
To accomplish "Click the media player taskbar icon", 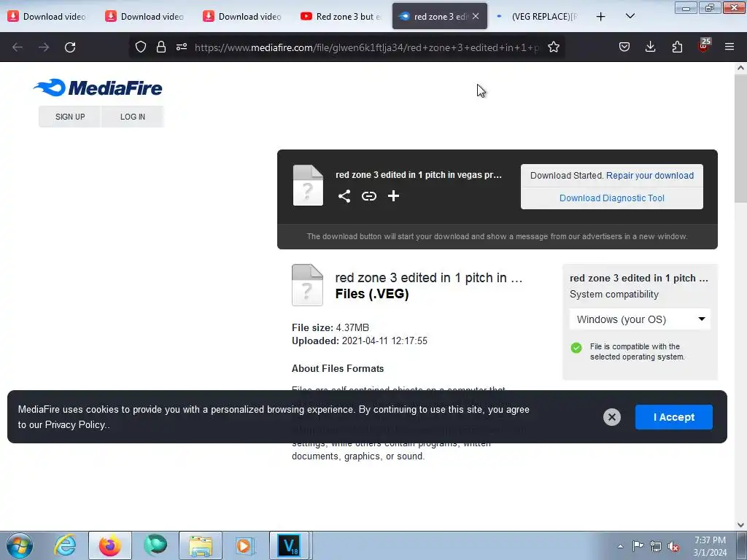I will click(x=245, y=545).
